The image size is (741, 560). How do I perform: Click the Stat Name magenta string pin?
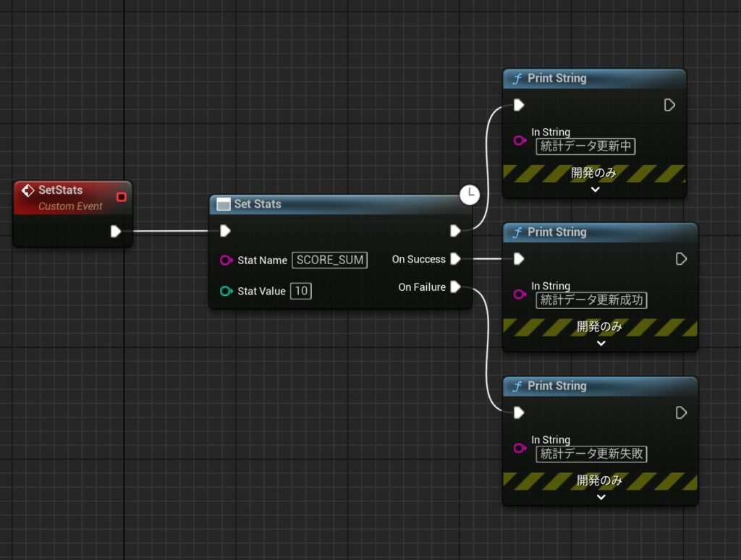pyautogui.click(x=226, y=260)
